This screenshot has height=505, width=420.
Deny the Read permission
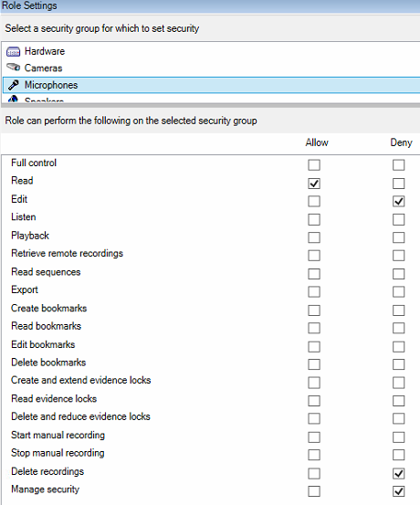pyautogui.click(x=398, y=184)
